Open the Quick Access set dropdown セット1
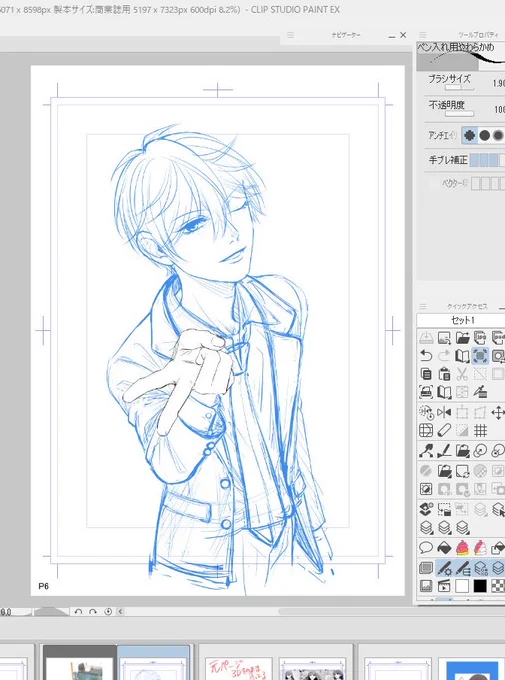Screen dimensions: 505x680 [x=461, y=320]
